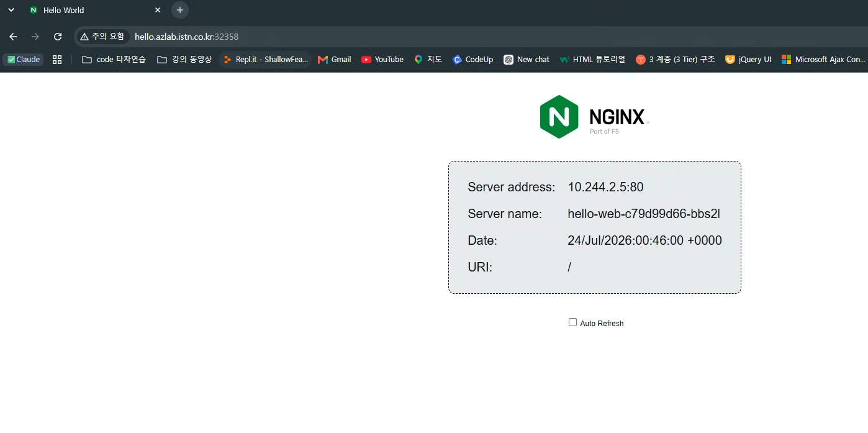Viewport: 868px width, 433px height.
Task: Click the browser back arrow
Action: pyautogui.click(x=13, y=37)
